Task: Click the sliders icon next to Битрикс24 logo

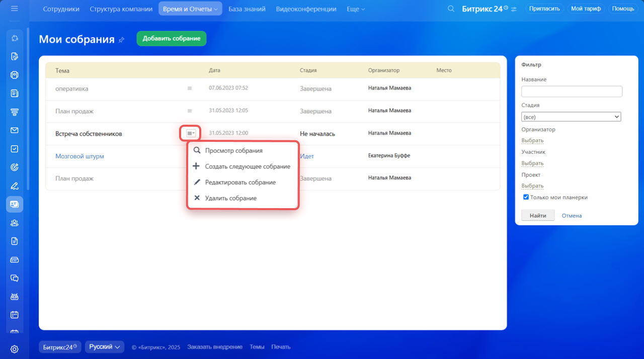Action: tap(514, 9)
